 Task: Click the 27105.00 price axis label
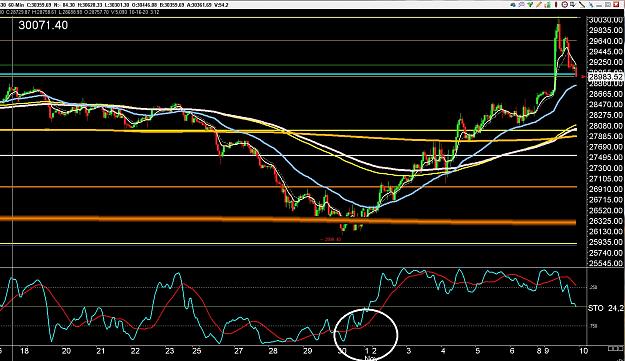tap(605, 179)
